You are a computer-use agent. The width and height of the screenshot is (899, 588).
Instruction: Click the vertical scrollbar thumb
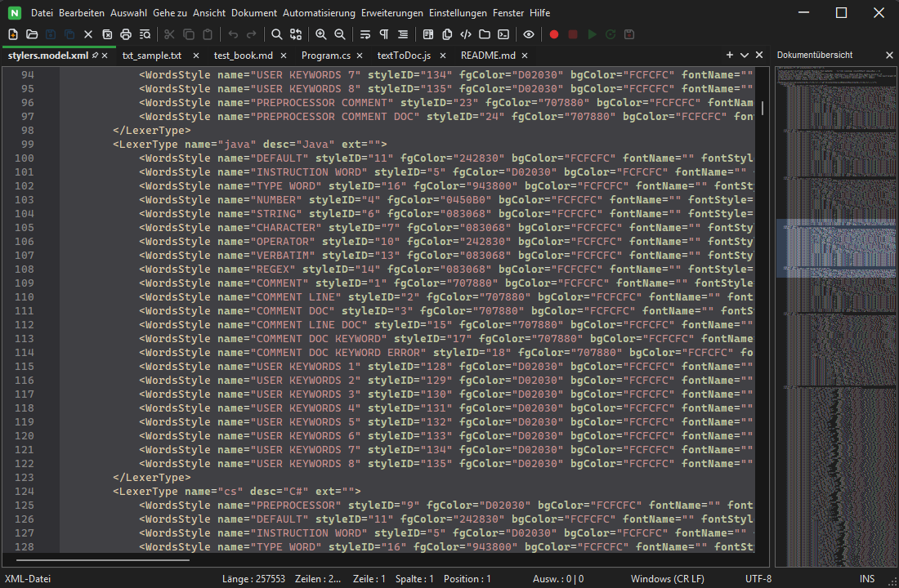click(762, 108)
